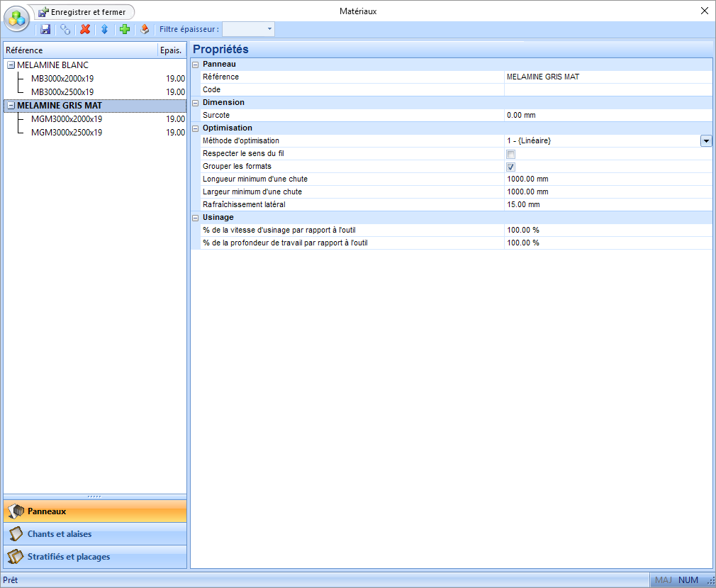Viewport: 716px width, 588px height.
Task: Select MB3000x2000x19 panel in tree
Action: click(x=62, y=79)
